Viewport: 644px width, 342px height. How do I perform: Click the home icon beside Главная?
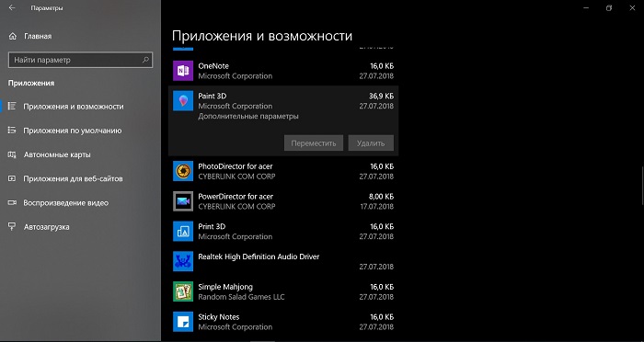pos(12,36)
